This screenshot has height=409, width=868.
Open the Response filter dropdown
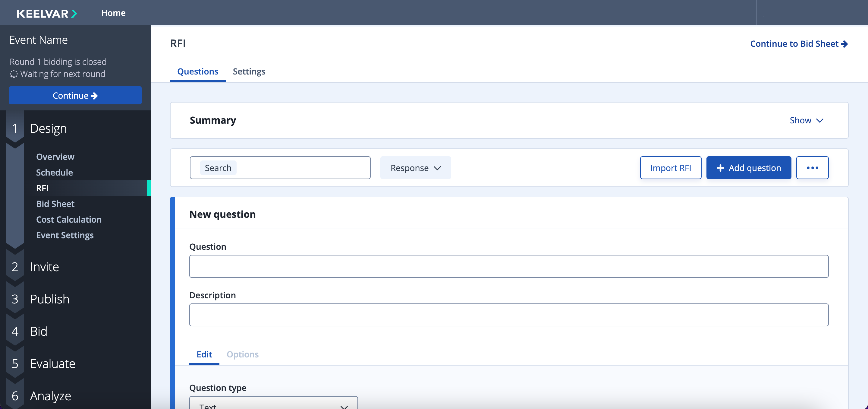(x=416, y=168)
